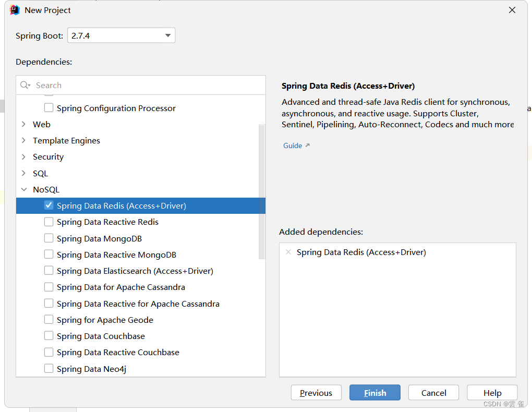Click the Spring Configuration Processor label
This screenshot has width=532, height=412.
tap(116, 108)
